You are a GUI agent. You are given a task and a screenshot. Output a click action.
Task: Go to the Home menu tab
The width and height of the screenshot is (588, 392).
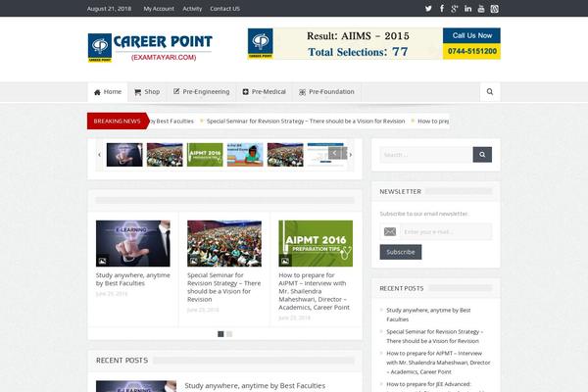(x=108, y=92)
